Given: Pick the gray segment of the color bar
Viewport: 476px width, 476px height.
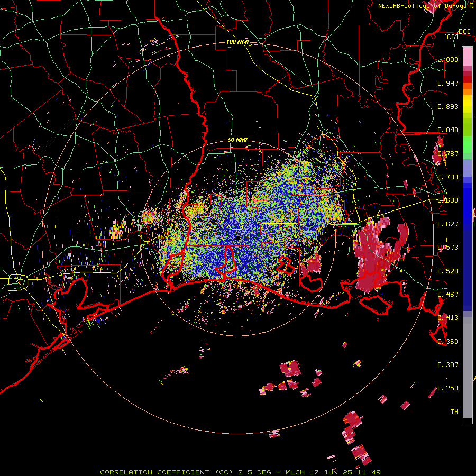Looking at the screenshot, I should [x=467, y=368].
